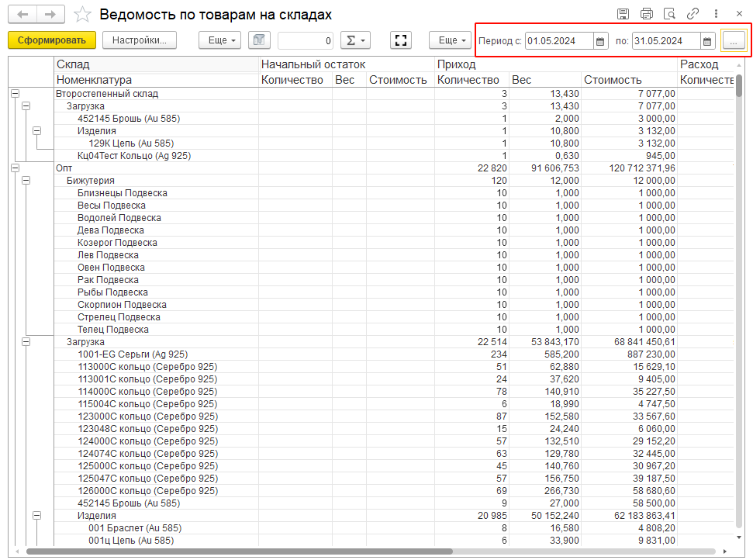Copy link to report with chain icon
This screenshot has width=753, height=560.
(693, 14)
